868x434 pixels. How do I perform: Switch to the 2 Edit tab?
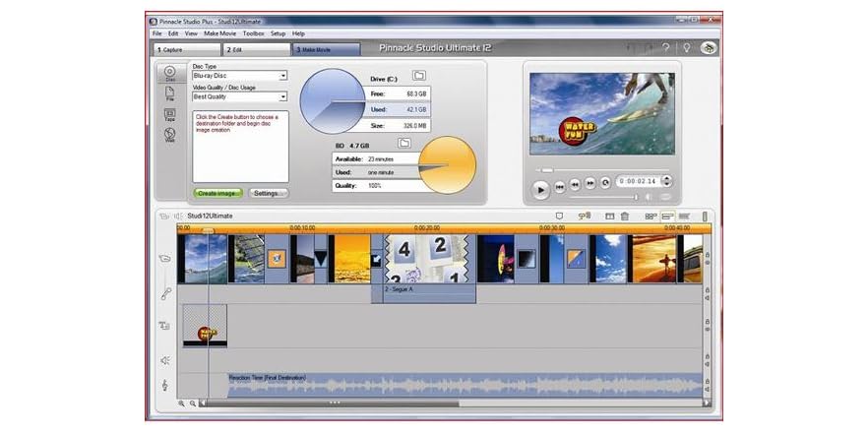tap(256, 48)
